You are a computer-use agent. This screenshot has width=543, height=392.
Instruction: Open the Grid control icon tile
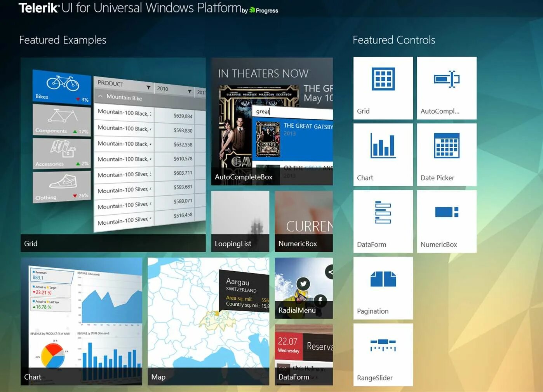pyautogui.click(x=383, y=88)
